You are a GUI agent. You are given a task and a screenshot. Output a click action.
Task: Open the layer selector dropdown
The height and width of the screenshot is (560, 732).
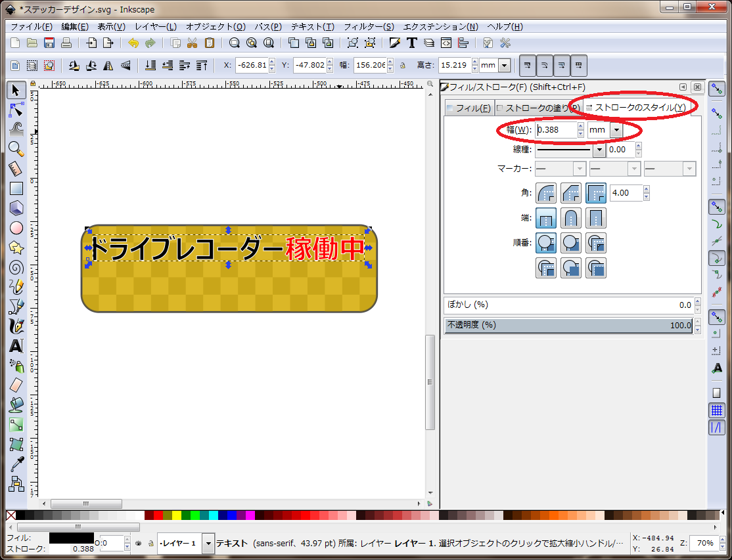[208, 544]
